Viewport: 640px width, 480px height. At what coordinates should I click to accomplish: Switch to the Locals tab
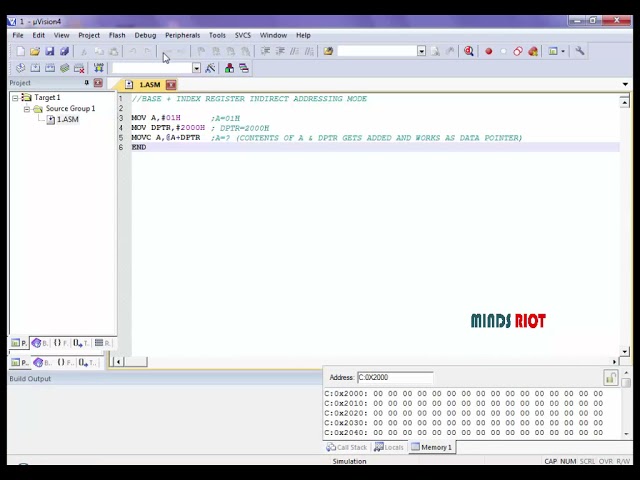pos(389,447)
